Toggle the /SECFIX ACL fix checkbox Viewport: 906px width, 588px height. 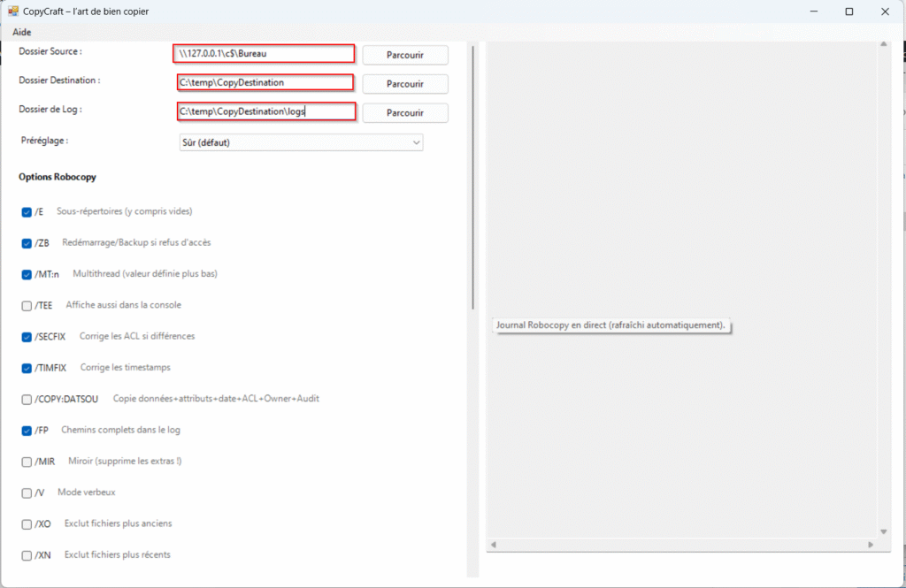27,337
